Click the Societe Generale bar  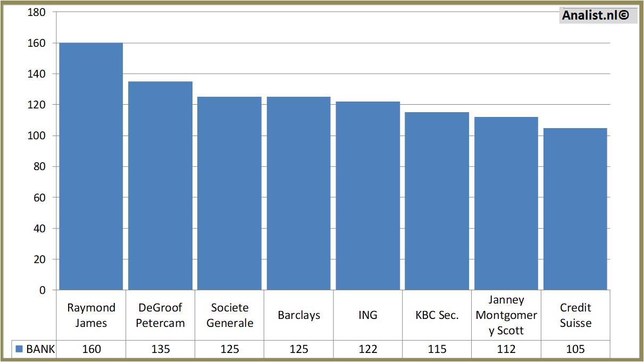[229, 193]
